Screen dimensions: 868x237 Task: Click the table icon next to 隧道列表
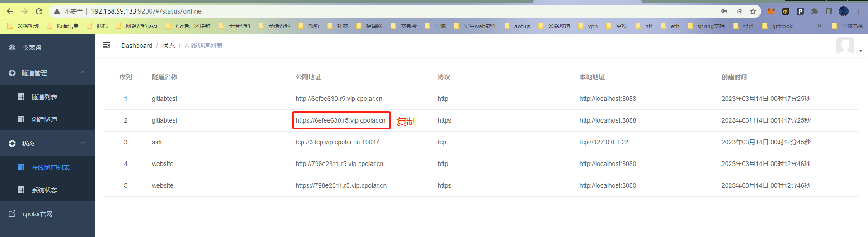[x=21, y=96]
